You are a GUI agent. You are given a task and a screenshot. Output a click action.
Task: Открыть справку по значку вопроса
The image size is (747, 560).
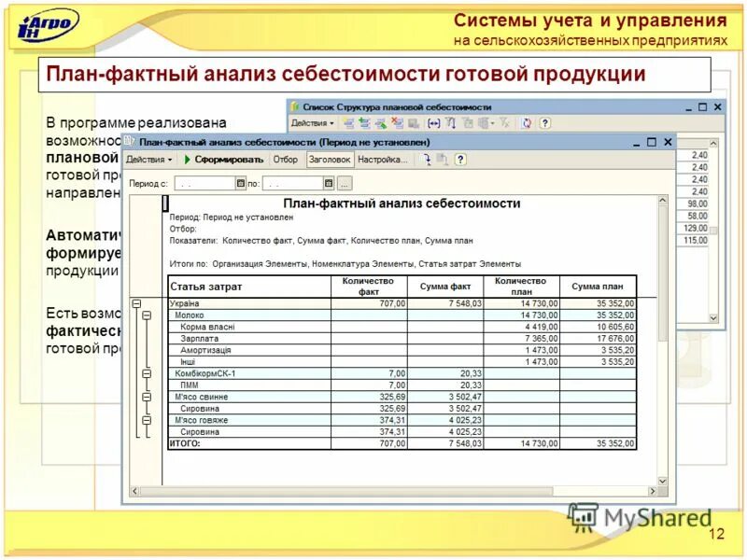(458, 161)
